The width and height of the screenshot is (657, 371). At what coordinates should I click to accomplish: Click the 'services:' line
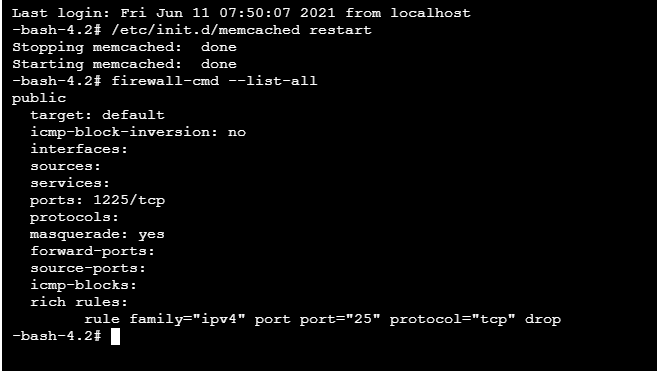click(70, 183)
